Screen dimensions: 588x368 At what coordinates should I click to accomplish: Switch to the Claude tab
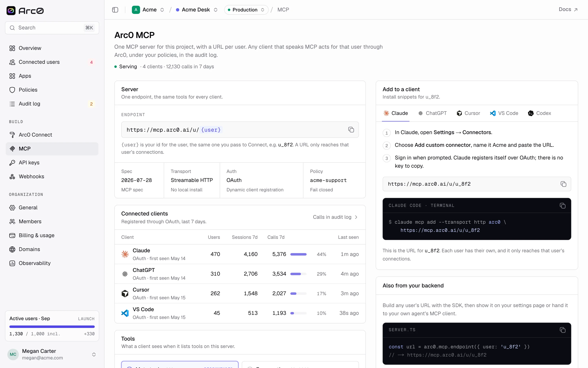pyautogui.click(x=395, y=113)
